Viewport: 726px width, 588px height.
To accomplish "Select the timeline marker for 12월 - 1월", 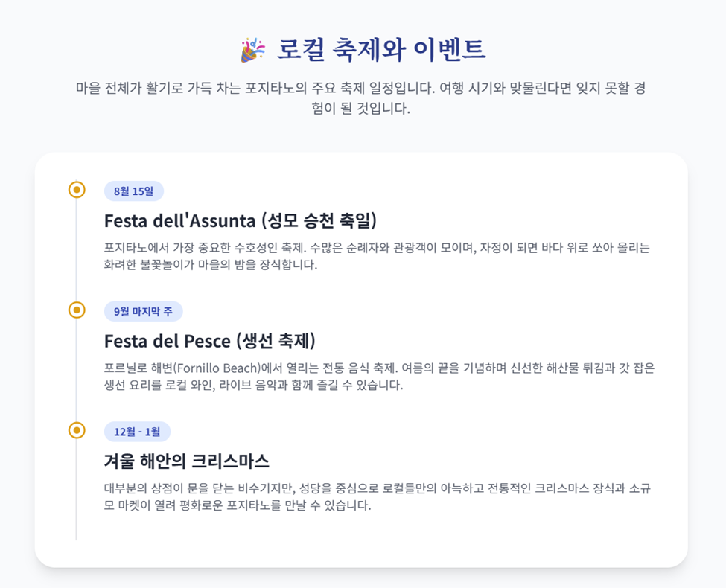I will click(x=77, y=431).
